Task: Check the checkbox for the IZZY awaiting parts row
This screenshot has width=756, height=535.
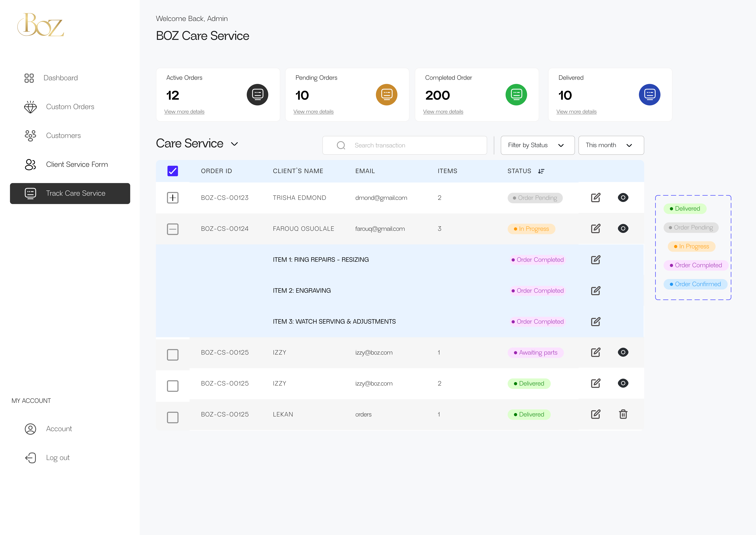Action: (x=172, y=354)
